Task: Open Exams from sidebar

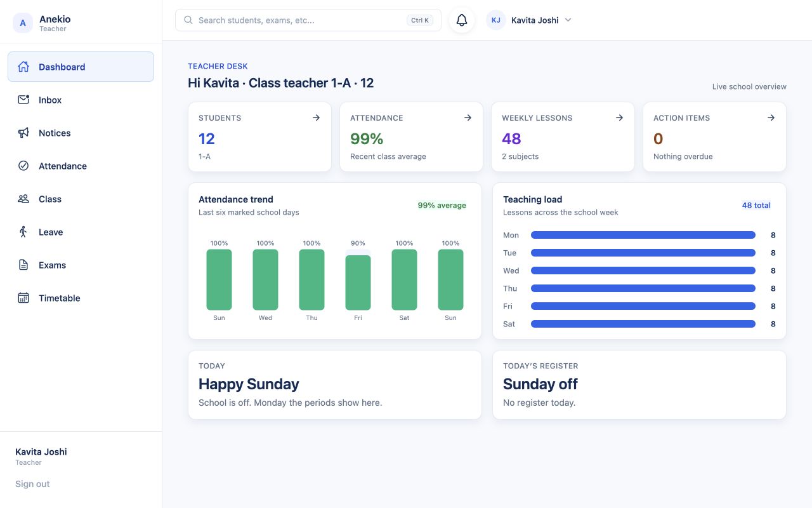Action: (x=81, y=265)
